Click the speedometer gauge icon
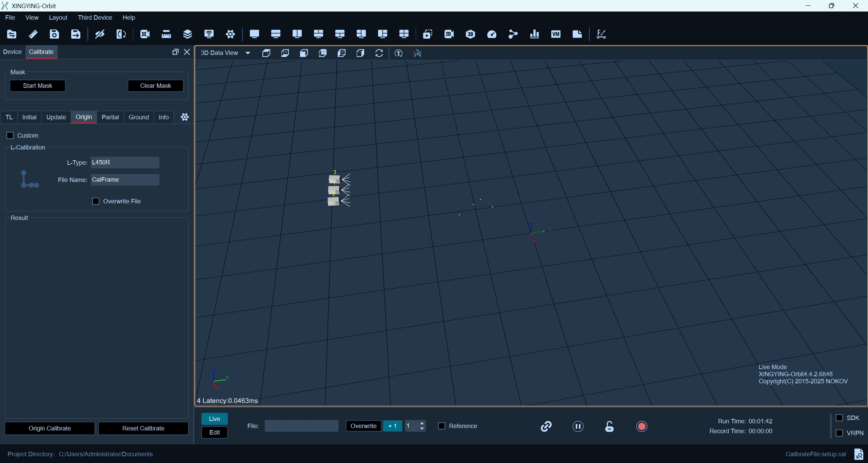 tap(492, 34)
